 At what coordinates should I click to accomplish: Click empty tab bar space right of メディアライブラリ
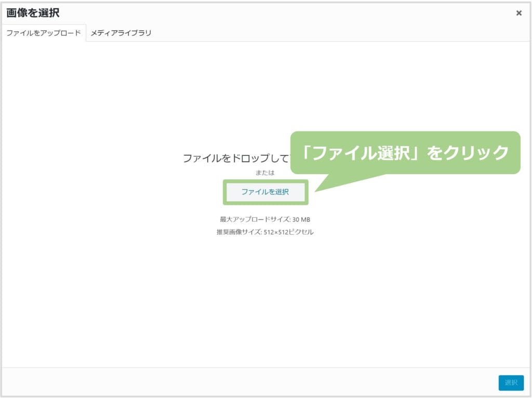pos(338,33)
